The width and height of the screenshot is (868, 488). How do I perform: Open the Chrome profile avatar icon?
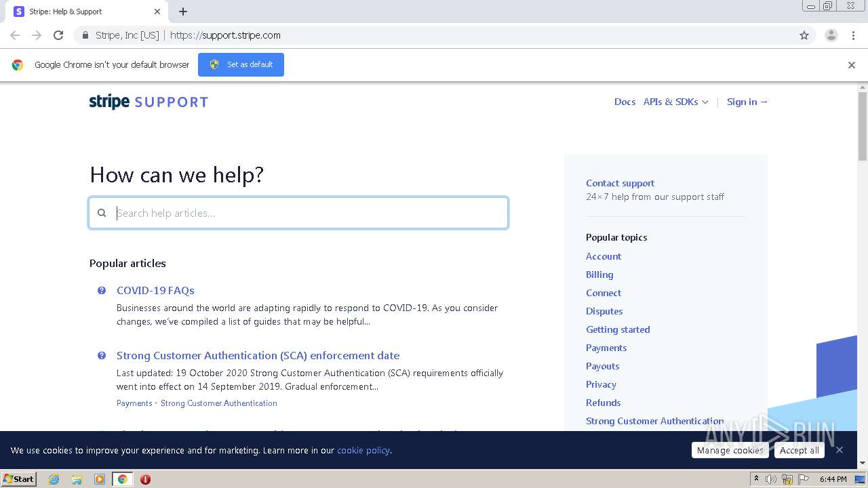point(831,35)
